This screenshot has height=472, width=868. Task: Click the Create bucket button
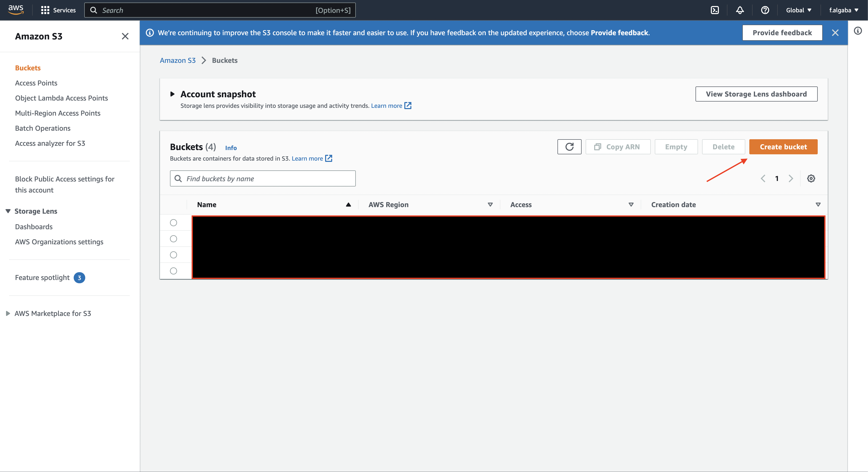tap(783, 147)
